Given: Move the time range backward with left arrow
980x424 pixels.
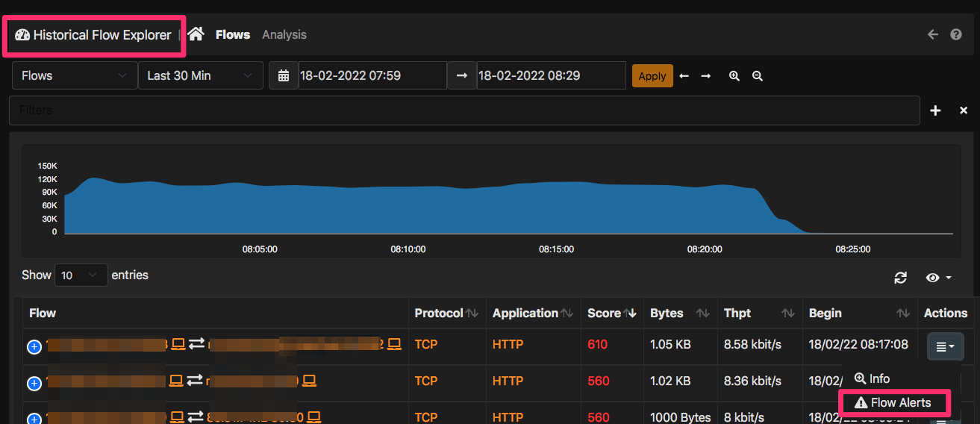Looking at the screenshot, I should pyautogui.click(x=684, y=76).
